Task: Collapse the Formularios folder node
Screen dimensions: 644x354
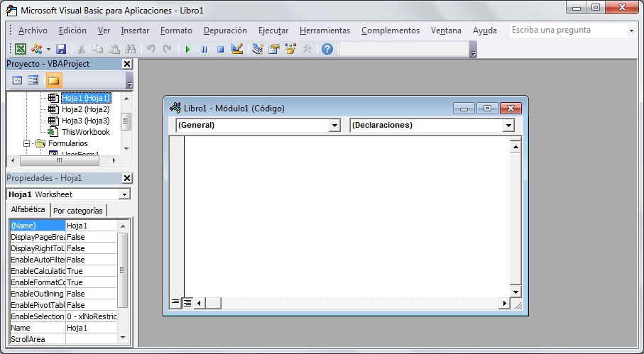Action: pos(27,143)
